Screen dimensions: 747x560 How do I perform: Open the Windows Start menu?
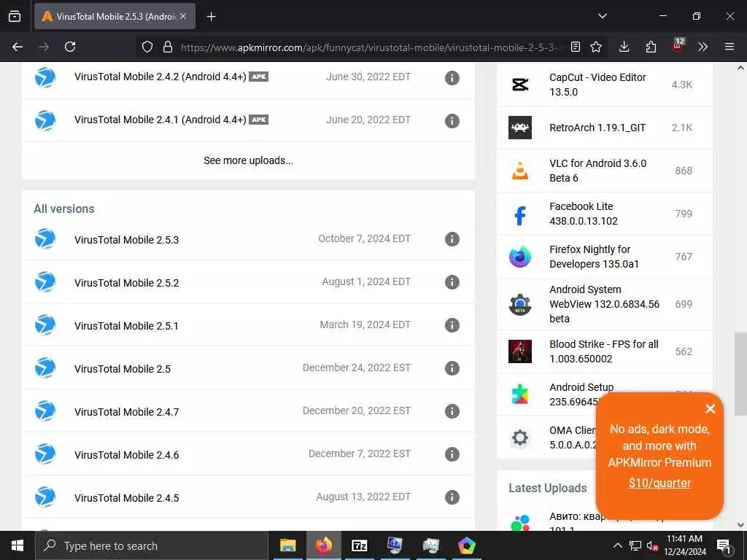click(x=18, y=545)
